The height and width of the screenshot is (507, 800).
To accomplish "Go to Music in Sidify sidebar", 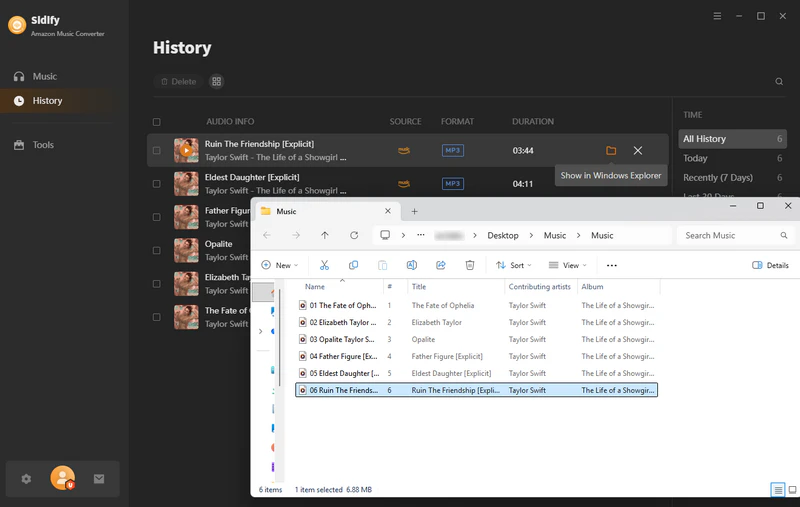I will click(x=45, y=76).
